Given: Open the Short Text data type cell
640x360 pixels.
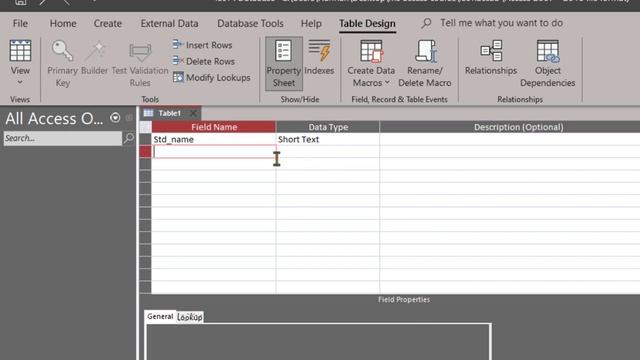Looking at the screenshot, I should coord(328,139).
